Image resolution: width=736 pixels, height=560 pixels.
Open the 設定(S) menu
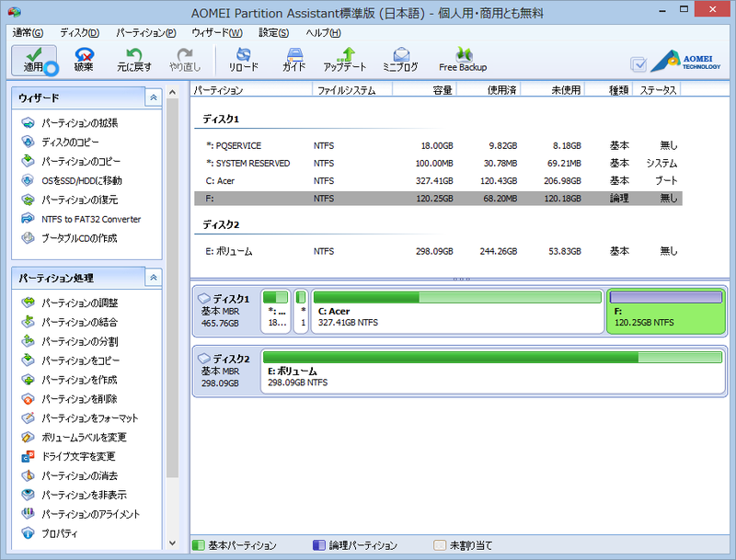tap(273, 33)
